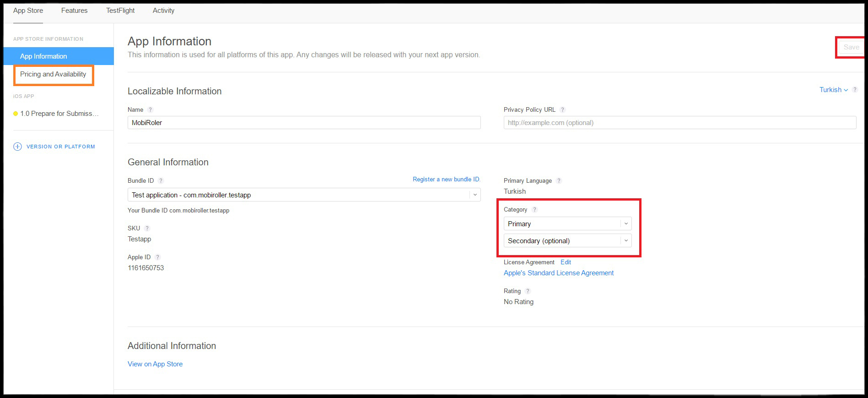This screenshot has height=398, width=868.
Task: Select App Information in sidebar
Action: 59,56
